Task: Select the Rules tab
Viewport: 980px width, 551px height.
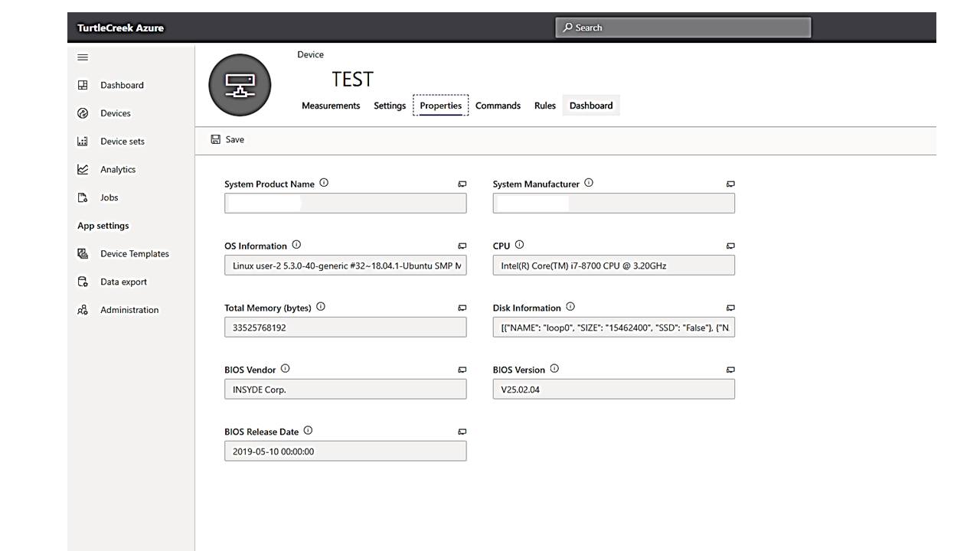Action: [544, 106]
